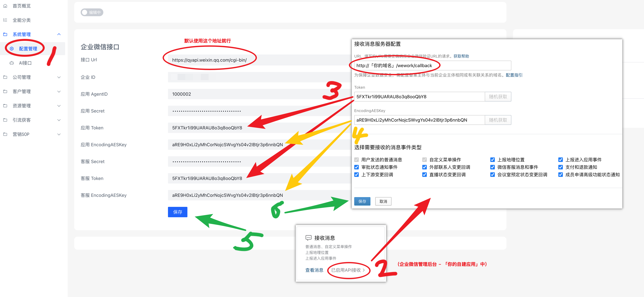Screen dimensions: 644x297
Task: Expand the 客户管理 chevron
Action: pos(59,91)
